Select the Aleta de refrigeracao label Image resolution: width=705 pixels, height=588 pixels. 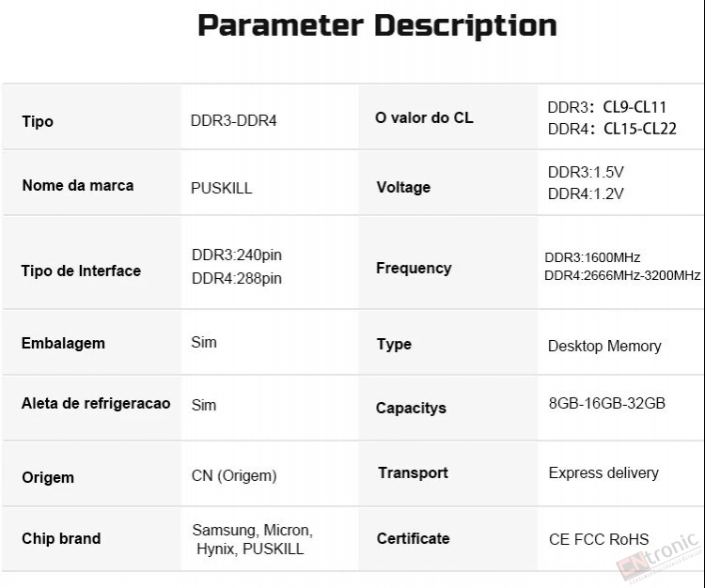[x=96, y=403]
